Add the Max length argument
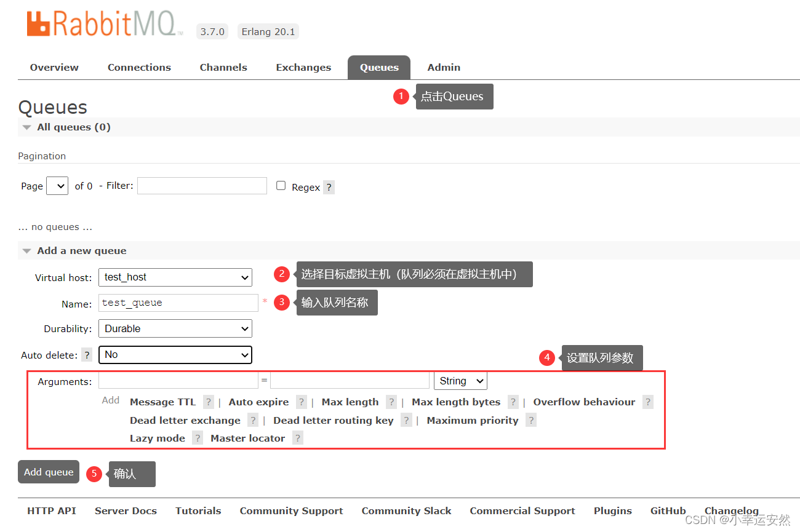 [x=350, y=402]
